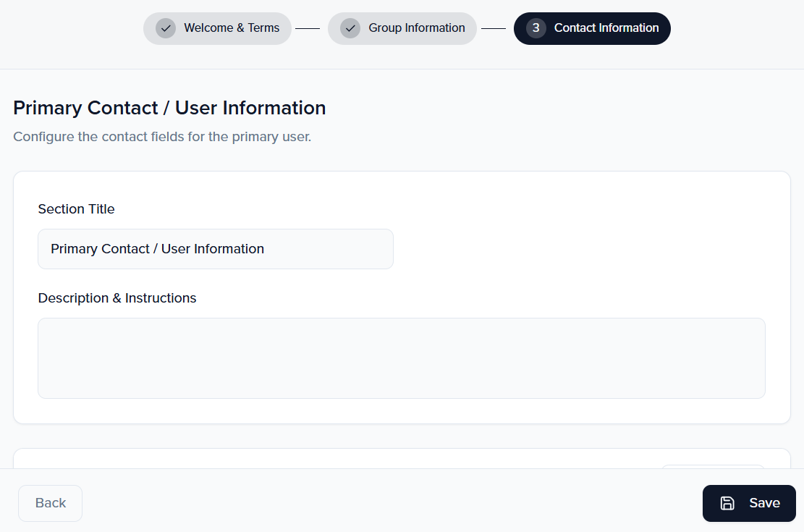Click the Welcome & Terms checkmark icon
Viewport: 804px width, 532px height.
(x=166, y=28)
